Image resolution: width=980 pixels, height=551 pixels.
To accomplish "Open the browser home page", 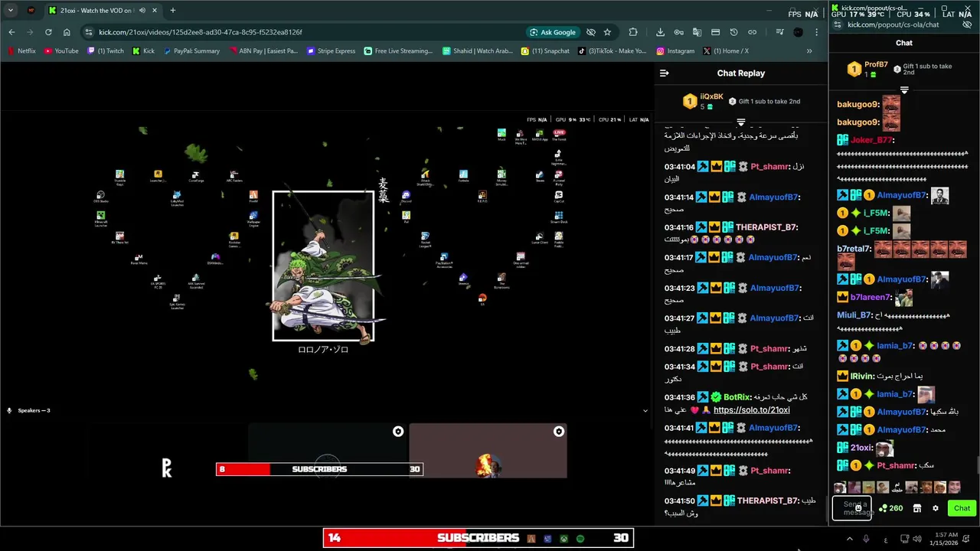I will [67, 32].
